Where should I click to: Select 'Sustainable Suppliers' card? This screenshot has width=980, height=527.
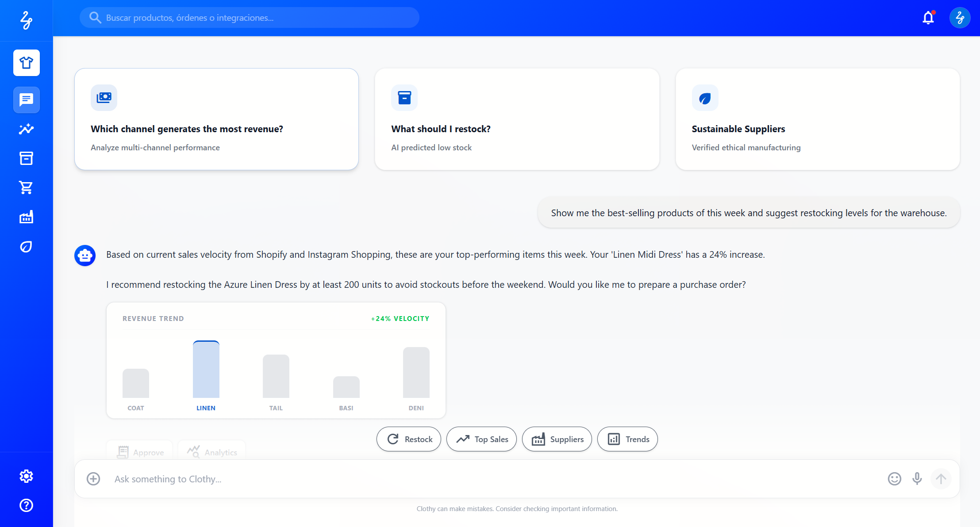tap(818, 119)
